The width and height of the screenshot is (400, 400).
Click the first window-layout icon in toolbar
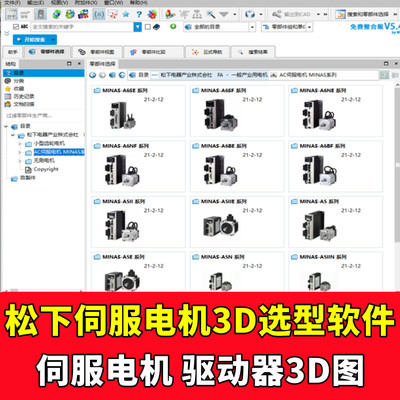12,14
